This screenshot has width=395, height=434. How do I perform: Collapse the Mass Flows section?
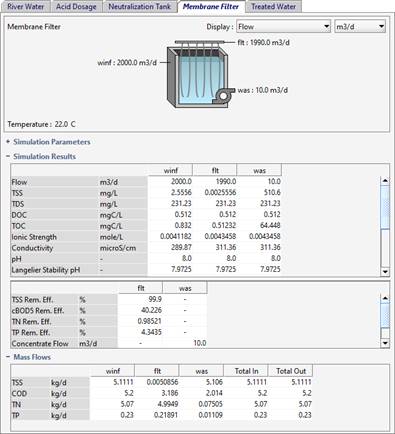29,357
